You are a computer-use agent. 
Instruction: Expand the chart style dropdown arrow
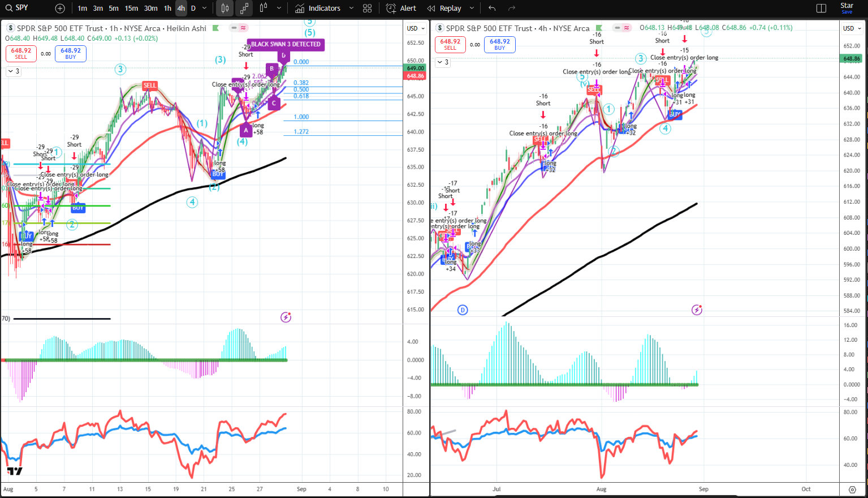(x=279, y=8)
